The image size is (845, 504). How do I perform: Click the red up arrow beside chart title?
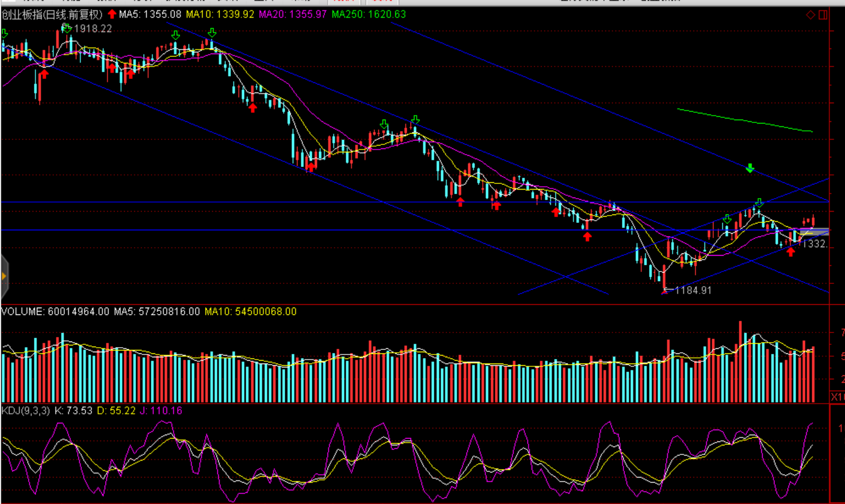[112, 14]
